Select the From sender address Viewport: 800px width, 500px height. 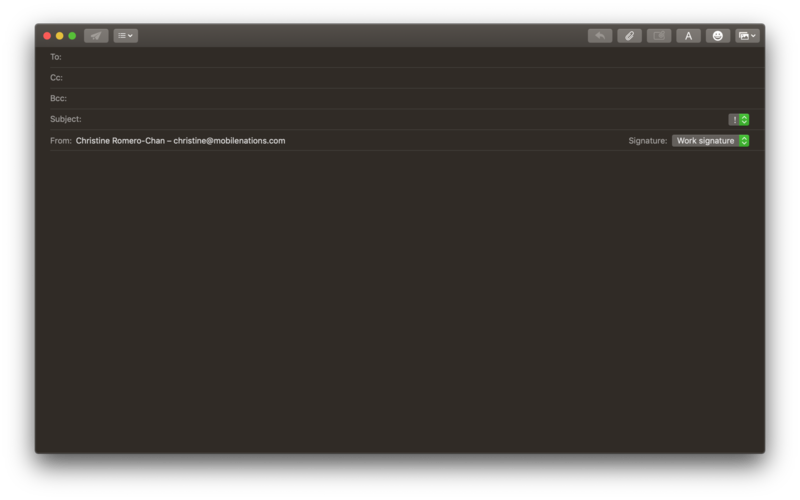click(181, 141)
